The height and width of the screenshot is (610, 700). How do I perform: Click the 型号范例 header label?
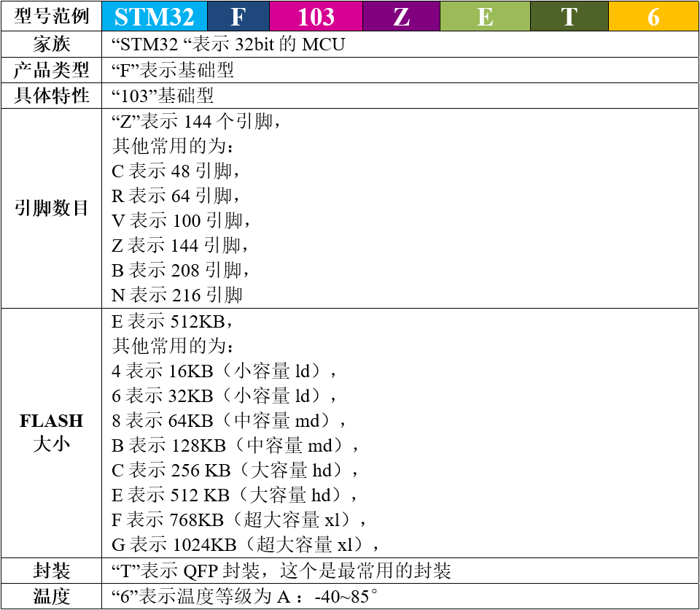pos(51,16)
